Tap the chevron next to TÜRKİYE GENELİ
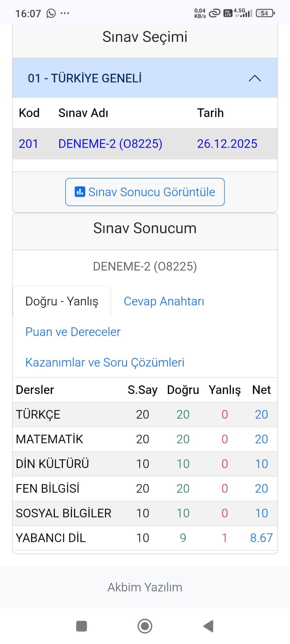 click(255, 78)
